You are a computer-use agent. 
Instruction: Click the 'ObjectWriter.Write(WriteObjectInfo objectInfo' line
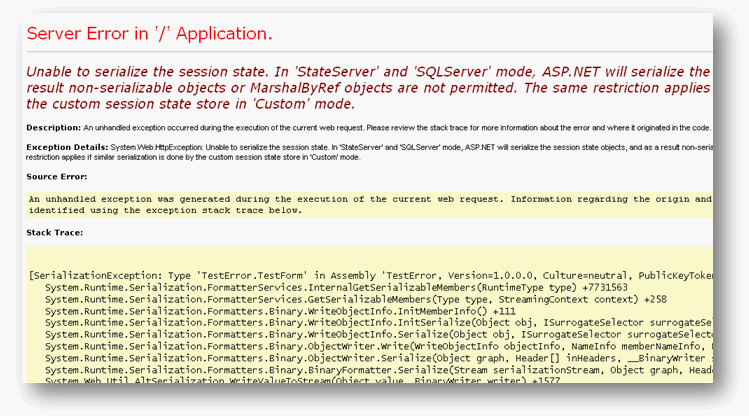pyautogui.click(x=379, y=346)
